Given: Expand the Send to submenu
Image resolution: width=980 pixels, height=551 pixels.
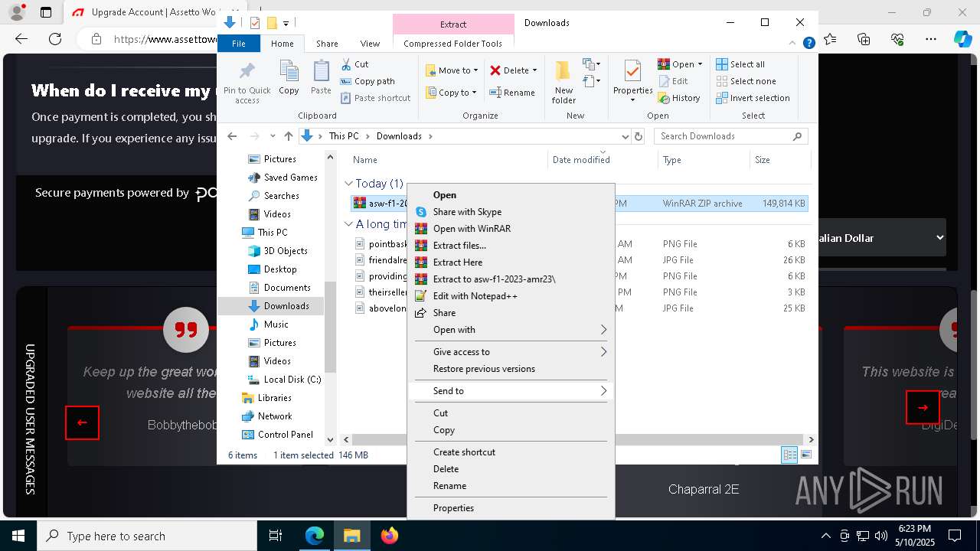Looking at the screenshot, I should [x=511, y=391].
